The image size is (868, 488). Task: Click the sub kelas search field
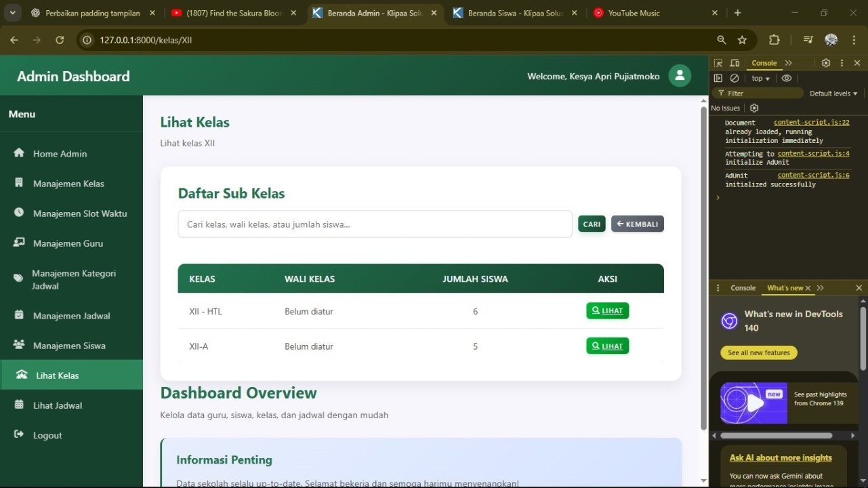[x=375, y=224]
